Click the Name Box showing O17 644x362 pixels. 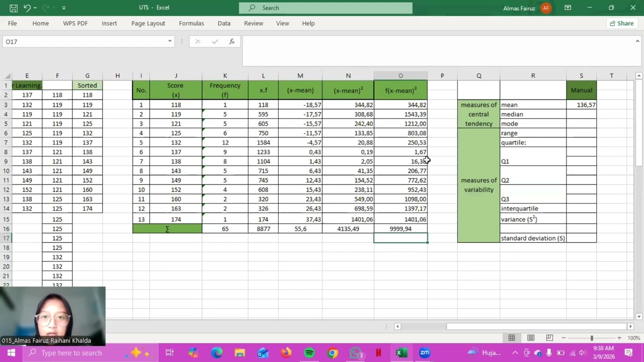84,42
